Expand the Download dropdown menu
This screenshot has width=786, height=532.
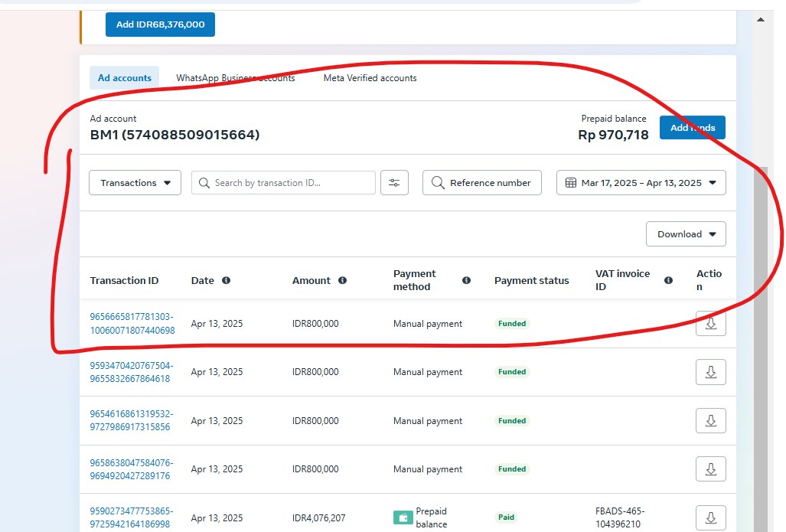click(x=686, y=234)
